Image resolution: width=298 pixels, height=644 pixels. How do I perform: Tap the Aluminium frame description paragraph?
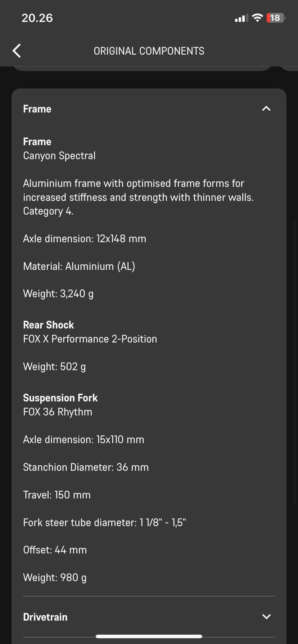(x=138, y=197)
